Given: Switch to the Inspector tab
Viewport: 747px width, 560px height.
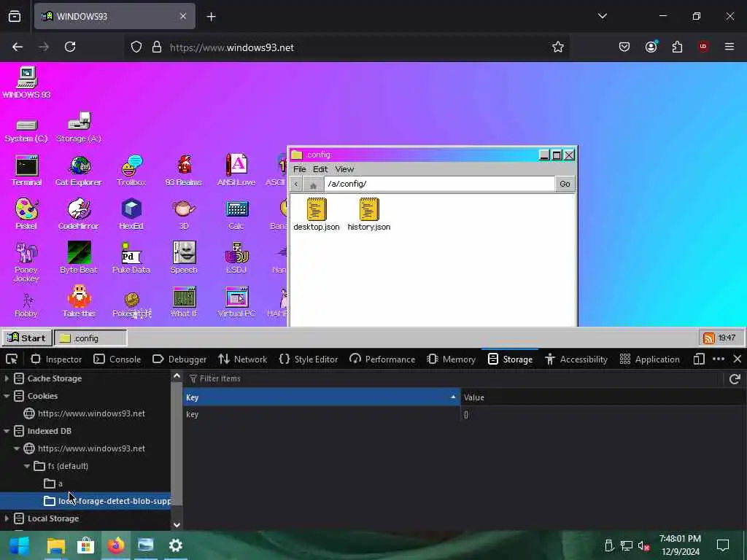Looking at the screenshot, I should pyautogui.click(x=57, y=359).
